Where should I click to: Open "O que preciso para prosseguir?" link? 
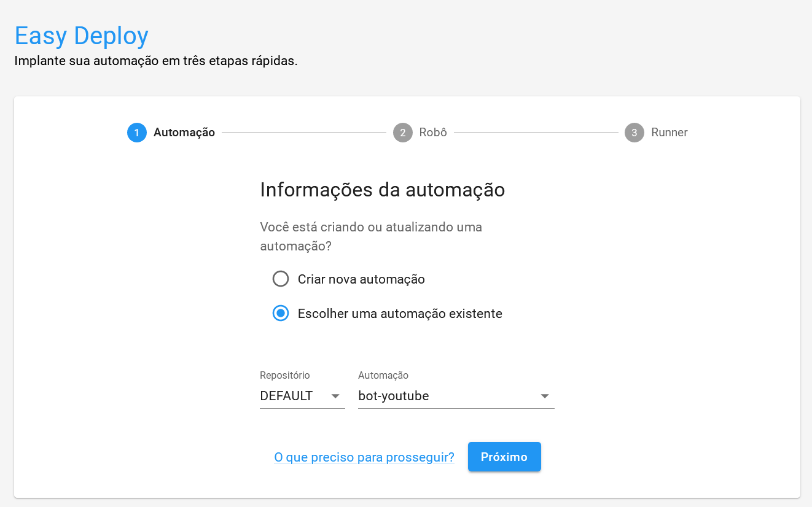364,457
